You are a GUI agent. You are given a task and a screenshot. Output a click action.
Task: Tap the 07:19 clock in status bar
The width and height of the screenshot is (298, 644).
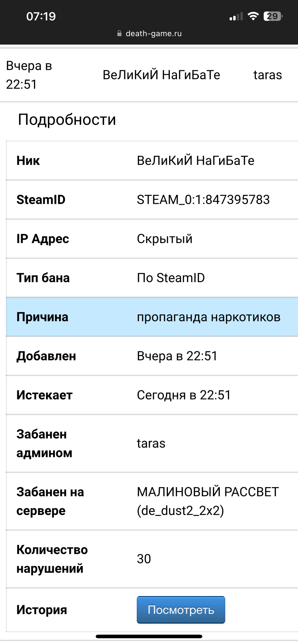tap(41, 16)
